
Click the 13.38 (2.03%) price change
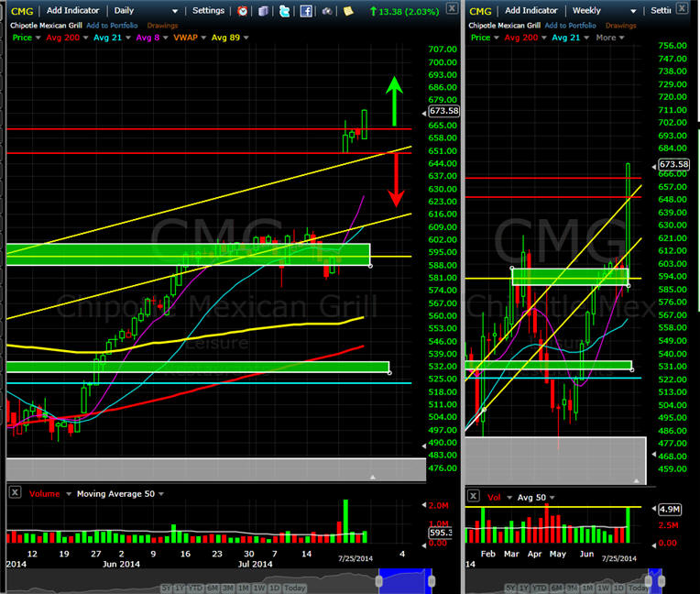click(x=404, y=11)
